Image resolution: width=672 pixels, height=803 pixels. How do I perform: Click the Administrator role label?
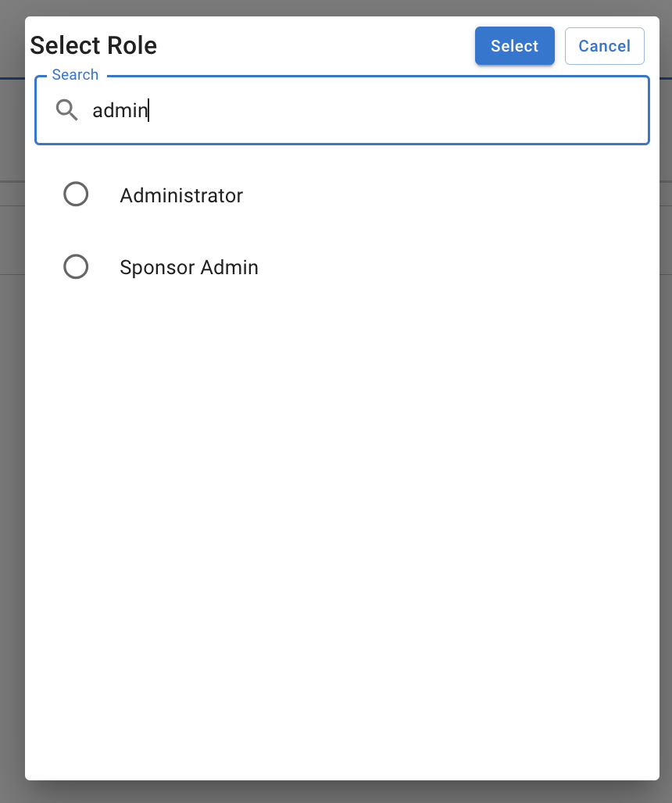click(181, 195)
